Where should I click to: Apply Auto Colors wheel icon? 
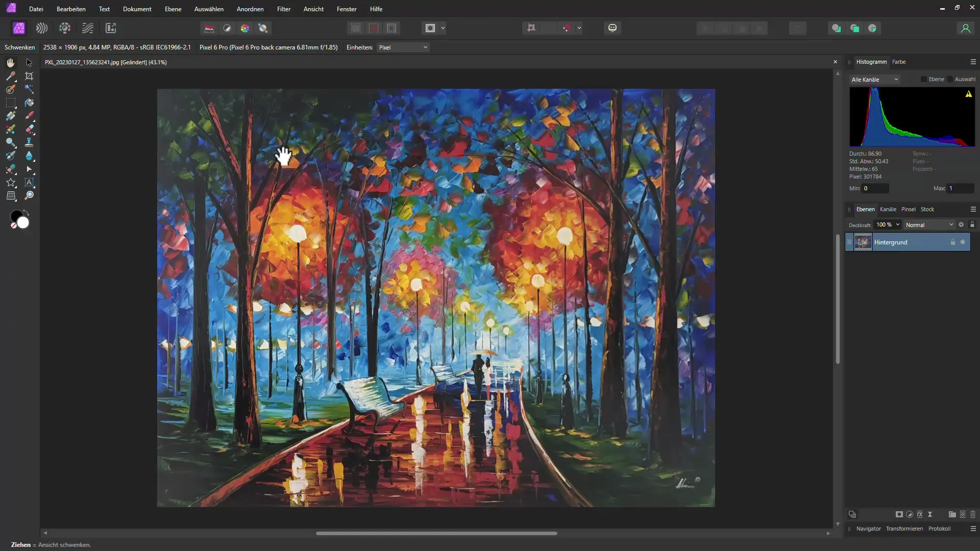[245, 28]
